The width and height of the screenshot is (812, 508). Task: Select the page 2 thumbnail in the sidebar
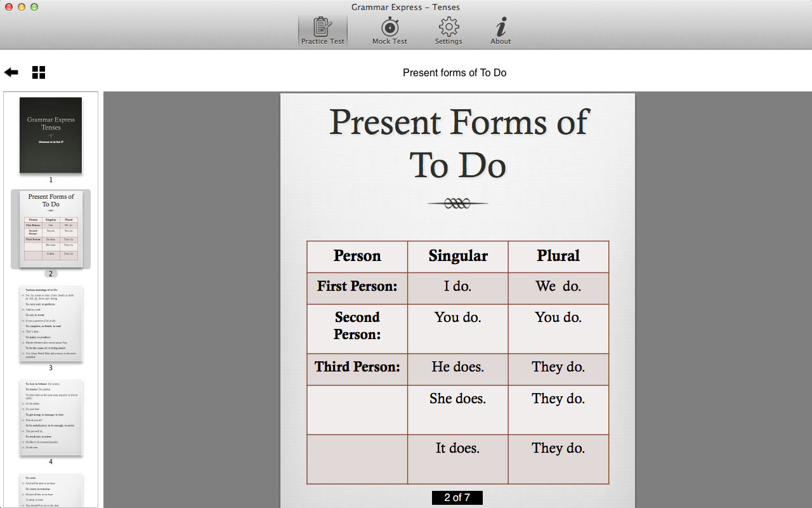pos(51,229)
